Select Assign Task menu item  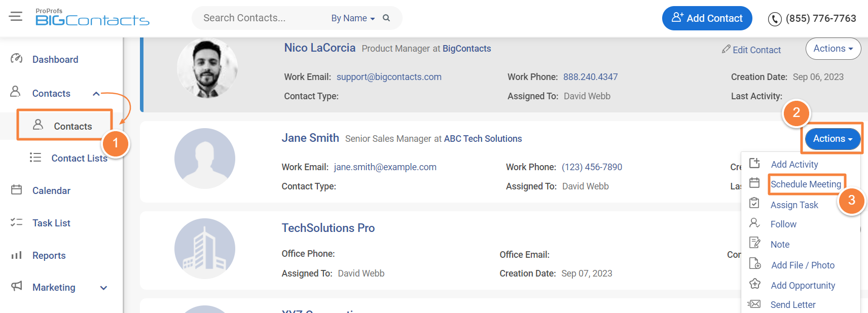(x=794, y=205)
